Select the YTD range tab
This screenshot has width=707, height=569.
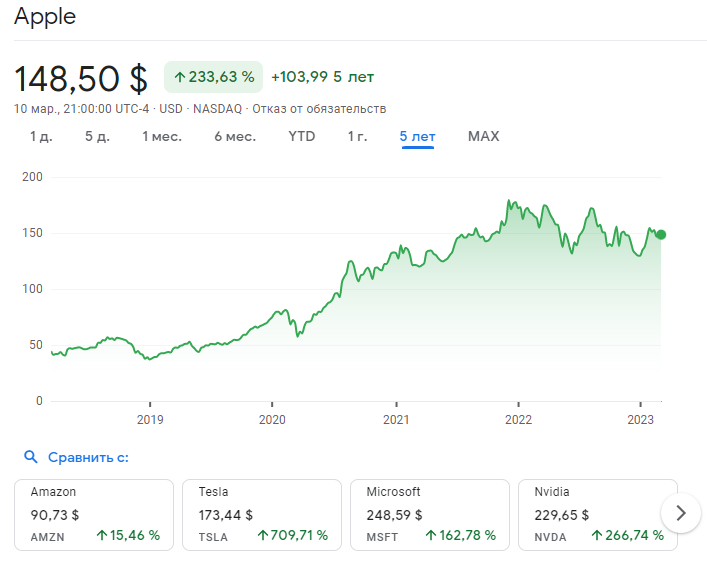tap(301, 136)
